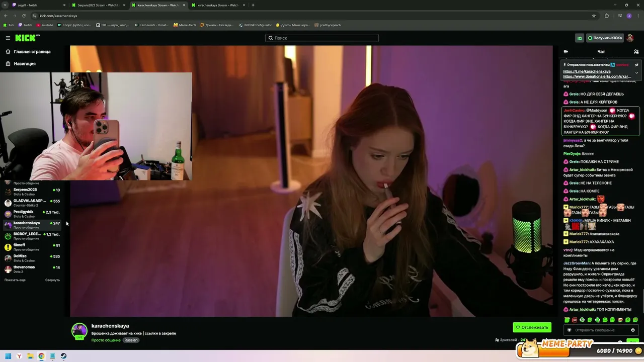This screenshot has width=644, height=362.
Task: Click the chat message input field
Action: [601, 330]
